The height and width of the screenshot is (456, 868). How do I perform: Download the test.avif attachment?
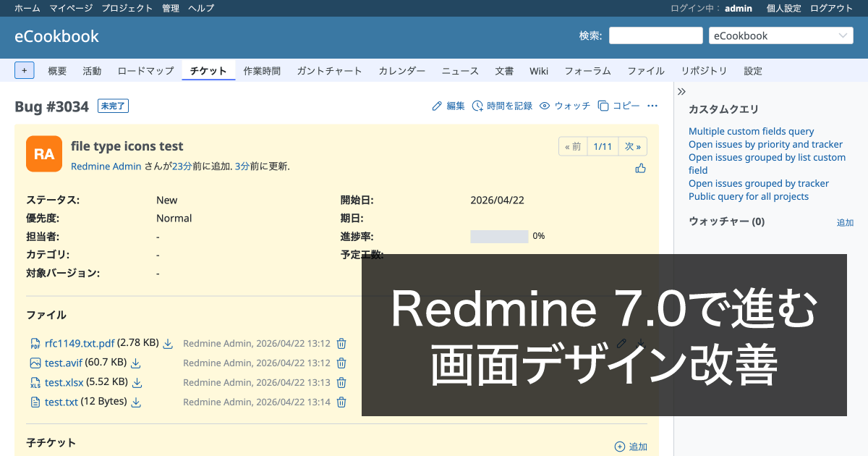click(135, 363)
